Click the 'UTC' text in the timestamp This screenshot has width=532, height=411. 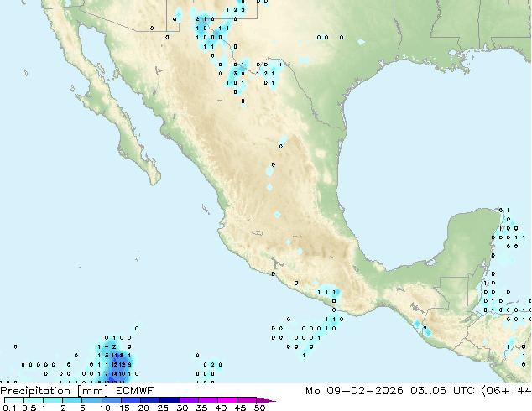464,391
